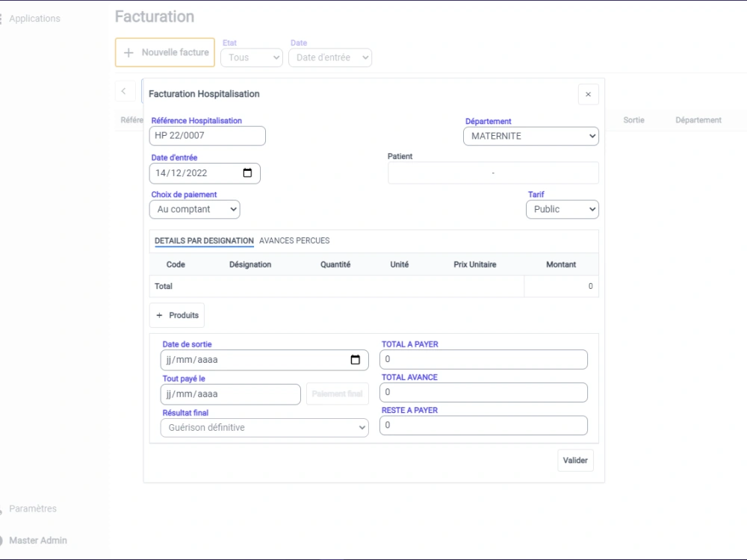Click the Paiement final button

point(338,393)
